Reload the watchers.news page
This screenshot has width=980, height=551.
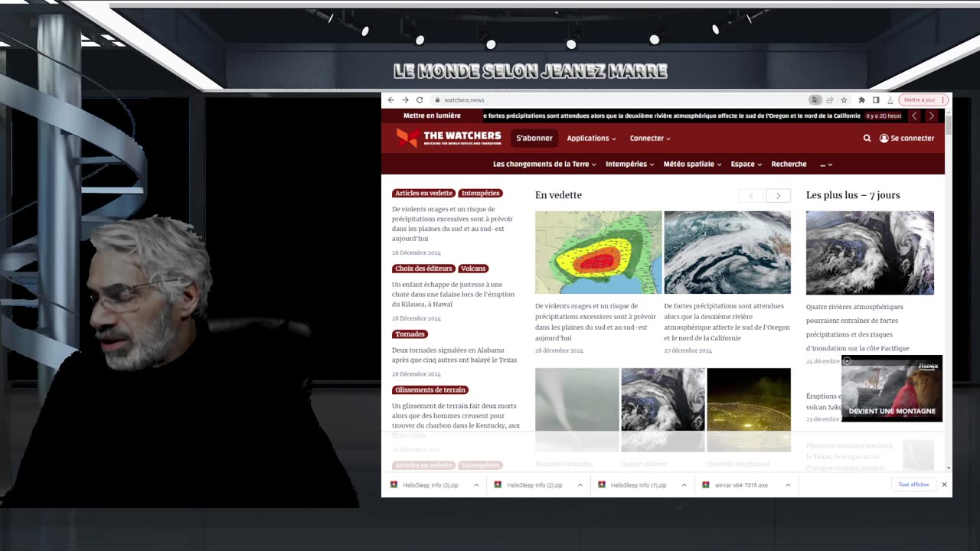coord(420,100)
